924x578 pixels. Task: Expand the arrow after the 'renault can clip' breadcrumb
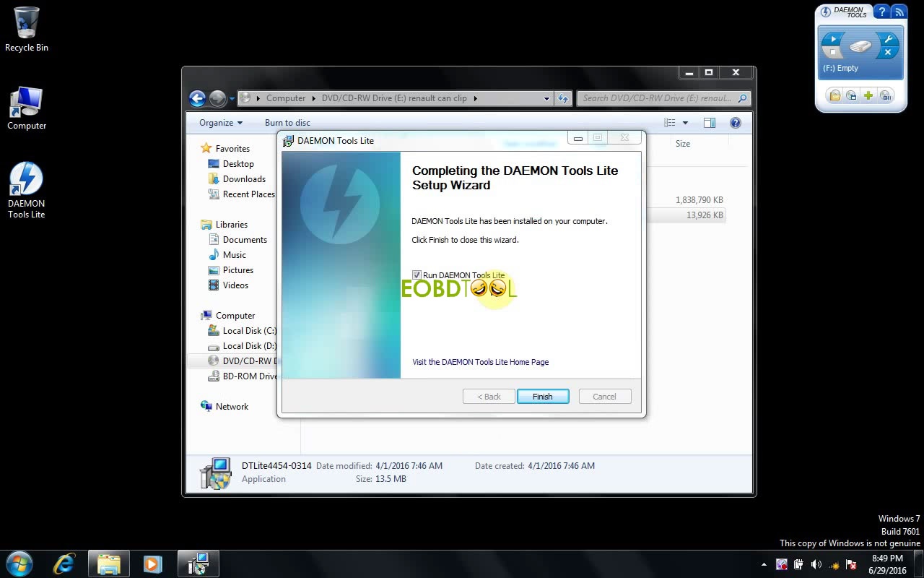[475, 98]
